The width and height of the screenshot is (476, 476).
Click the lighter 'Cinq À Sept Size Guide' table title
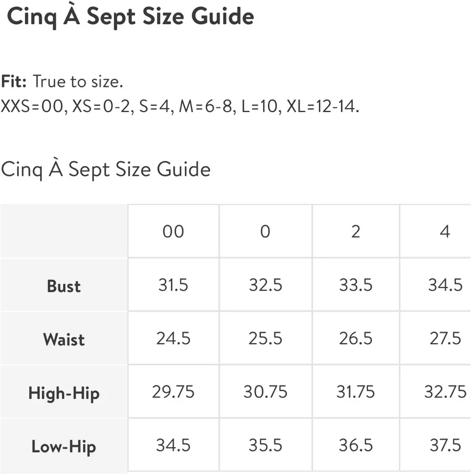(106, 169)
